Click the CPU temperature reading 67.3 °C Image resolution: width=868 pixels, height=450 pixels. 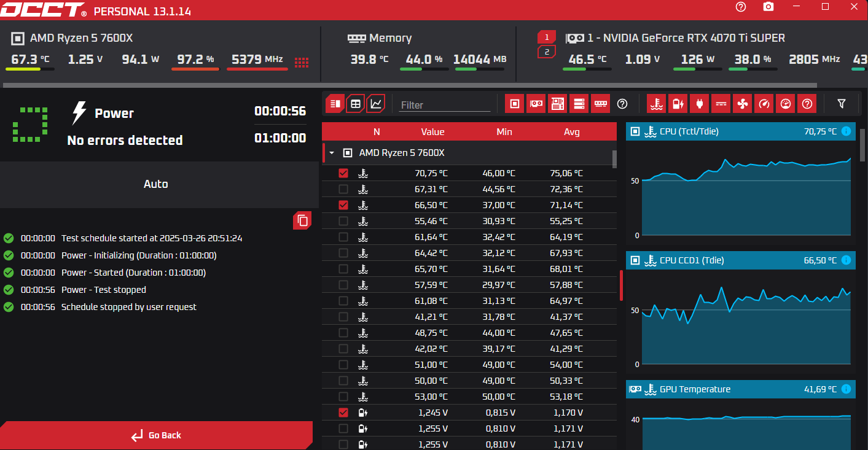point(31,60)
